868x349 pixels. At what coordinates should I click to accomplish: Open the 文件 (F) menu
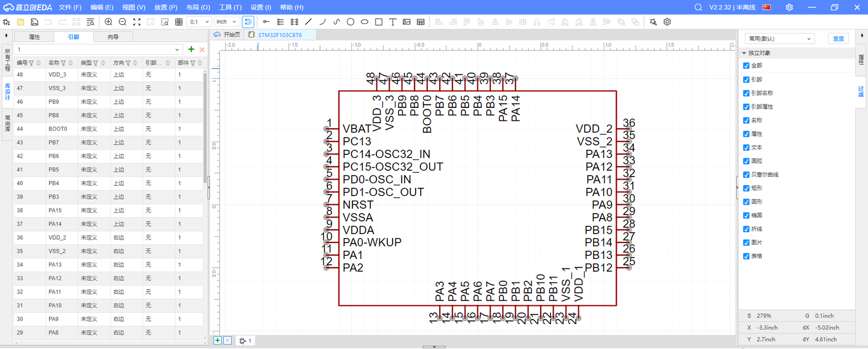click(x=70, y=7)
